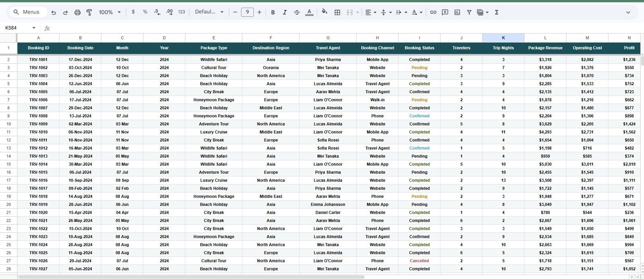Click the Name box showing K584
644x279 pixels.
tap(16, 28)
